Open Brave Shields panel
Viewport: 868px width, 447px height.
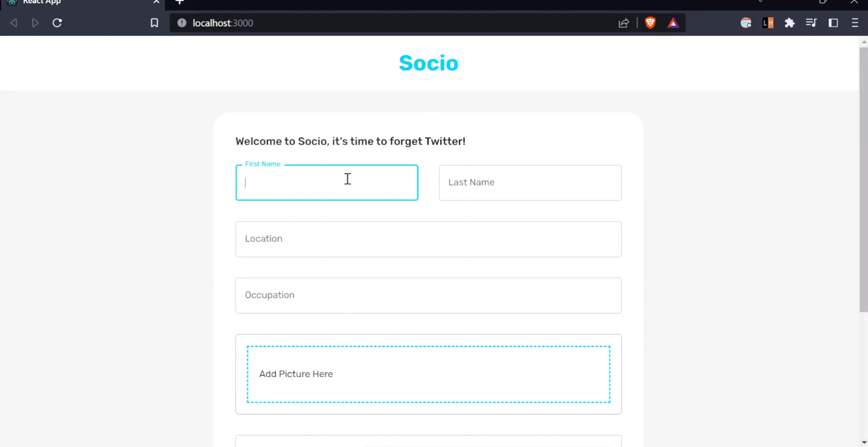pos(650,23)
